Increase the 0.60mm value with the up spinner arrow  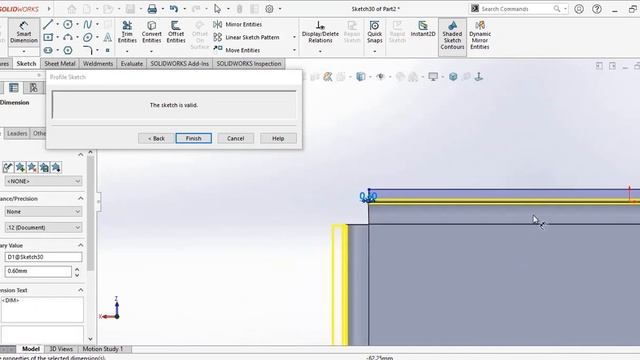click(77, 269)
